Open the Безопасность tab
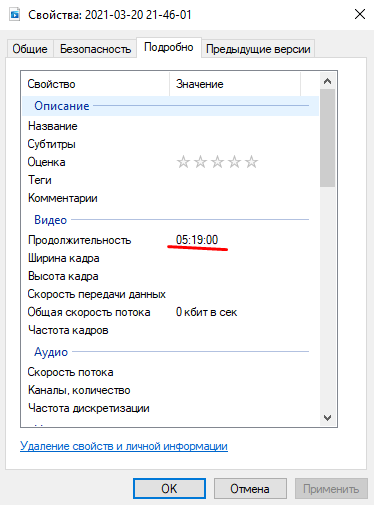The width and height of the screenshot is (374, 505). (x=95, y=49)
